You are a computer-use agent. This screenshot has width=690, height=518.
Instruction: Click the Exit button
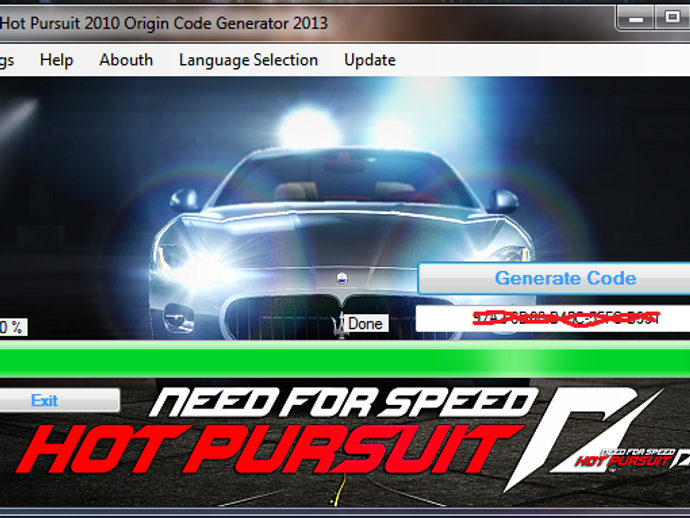59,400
